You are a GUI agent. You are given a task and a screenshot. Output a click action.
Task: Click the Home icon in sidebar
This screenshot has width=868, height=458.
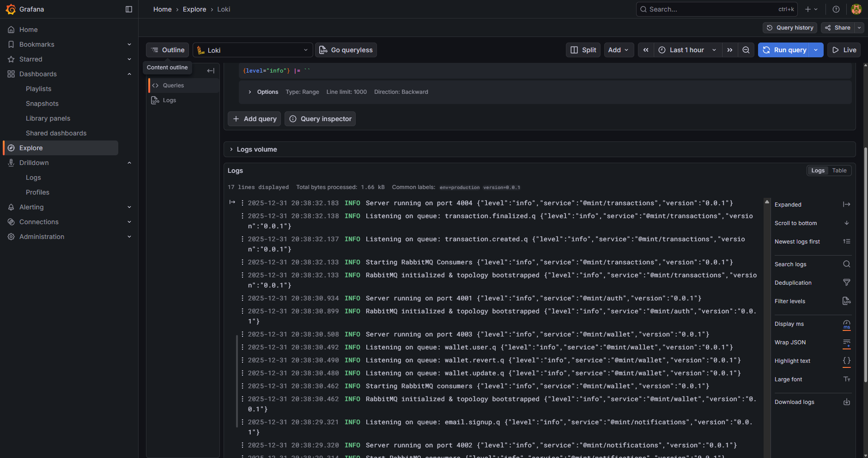(11, 30)
